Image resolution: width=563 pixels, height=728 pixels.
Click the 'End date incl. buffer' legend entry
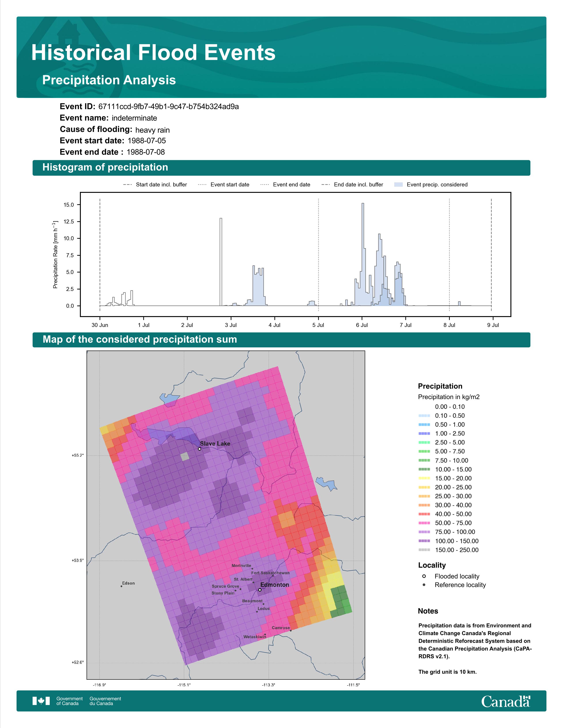click(352, 185)
